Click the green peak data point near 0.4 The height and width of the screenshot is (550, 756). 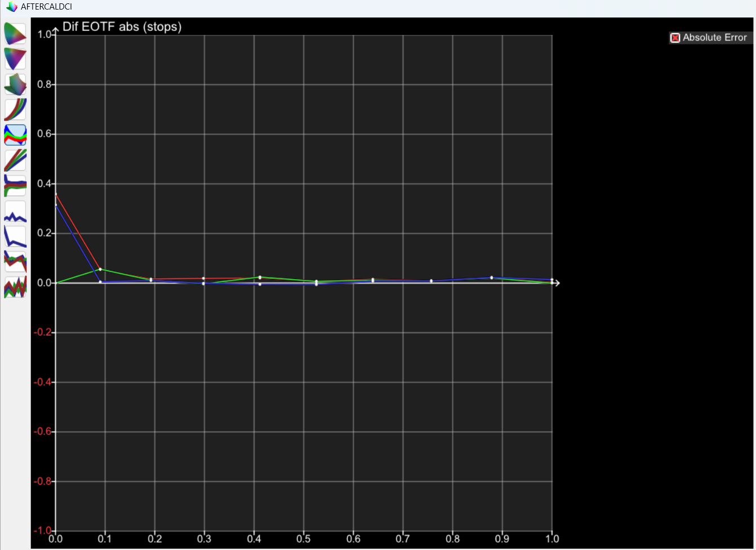coord(260,277)
